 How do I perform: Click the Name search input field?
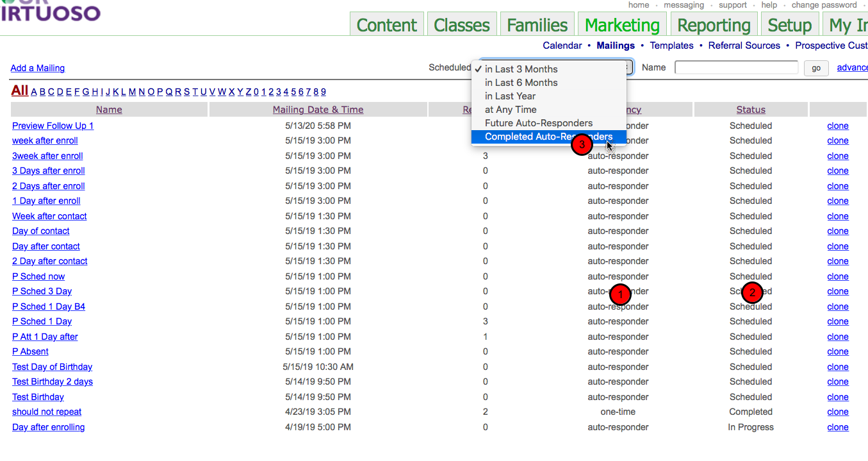[x=736, y=67]
